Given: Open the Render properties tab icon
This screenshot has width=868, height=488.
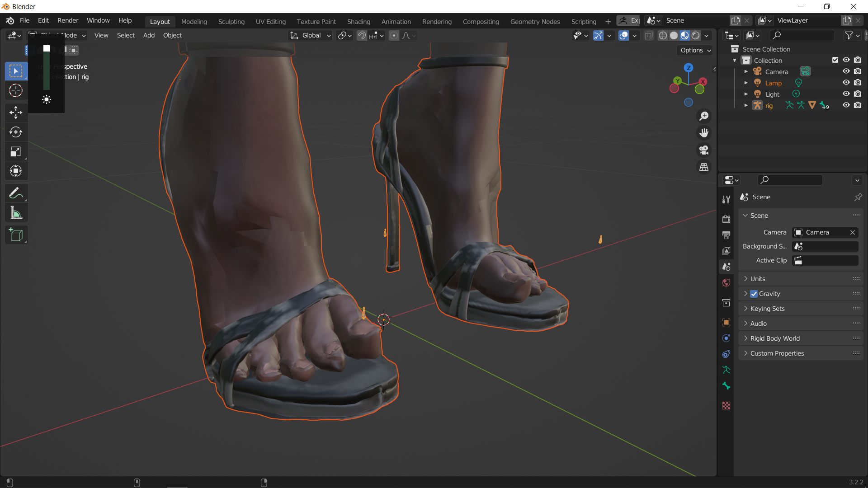Looking at the screenshot, I should coord(726,219).
